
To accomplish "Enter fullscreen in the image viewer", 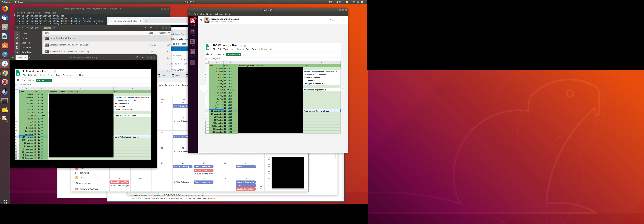I will (x=137, y=57).
